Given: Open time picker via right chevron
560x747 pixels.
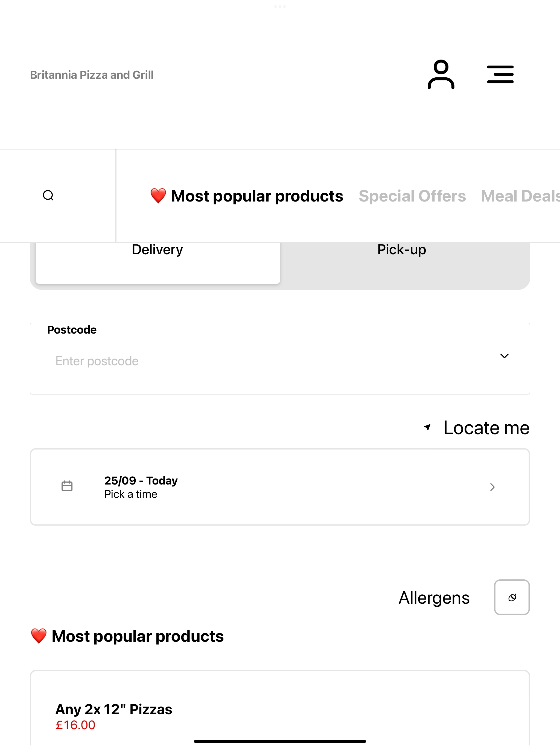Looking at the screenshot, I should tap(492, 487).
